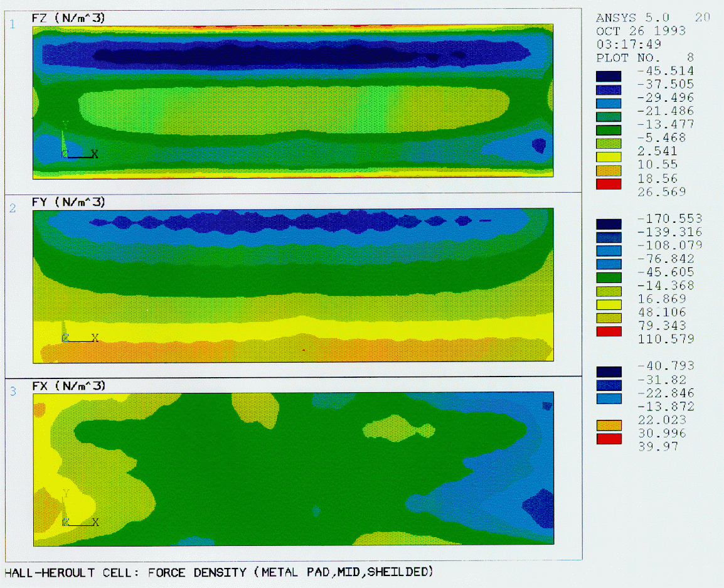Image resolution: width=724 pixels, height=588 pixels.
Task: Click the dark blue spot at FX plot right edge
Action: coord(538,507)
